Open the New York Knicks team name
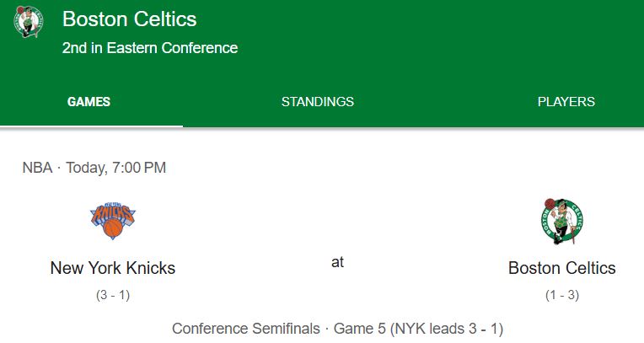 tap(113, 268)
